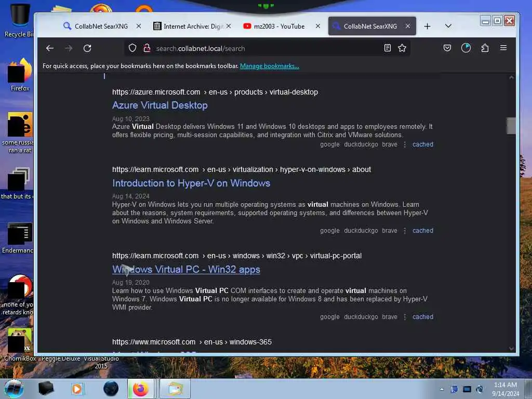Image resolution: width=532 pixels, height=399 pixels.
Task: Close the mz2003 - YouTube tab
Action: pyautogui.click(x=317, y=26)
